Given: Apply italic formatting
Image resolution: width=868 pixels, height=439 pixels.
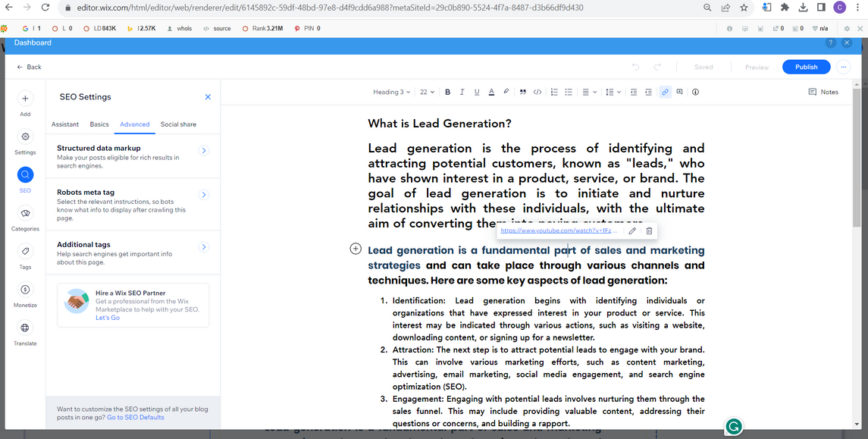Looking at the screenshot, I should pyautogui.click(x=462, y=92).
